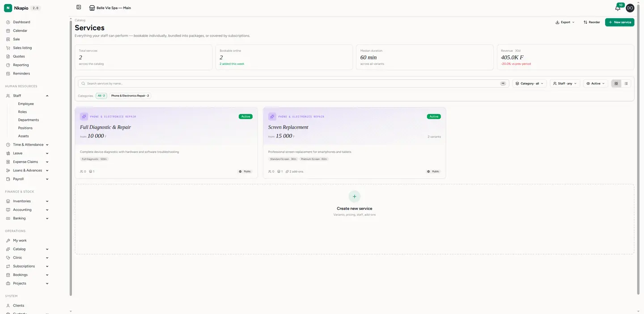
Task: Select the All · 2 category chip
Action: pyautogui.click(x=102, y=96)
